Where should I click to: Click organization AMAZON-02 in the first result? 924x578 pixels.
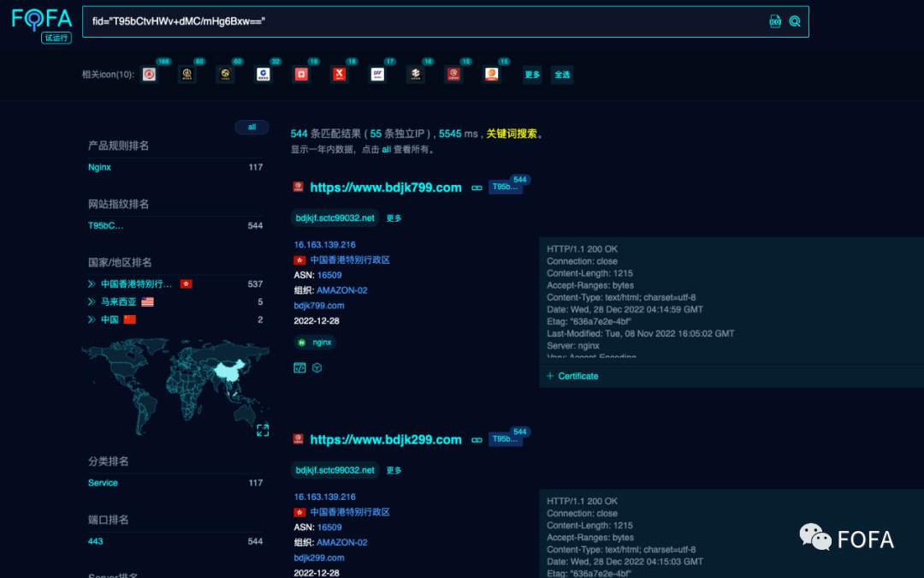click(341, 290)
